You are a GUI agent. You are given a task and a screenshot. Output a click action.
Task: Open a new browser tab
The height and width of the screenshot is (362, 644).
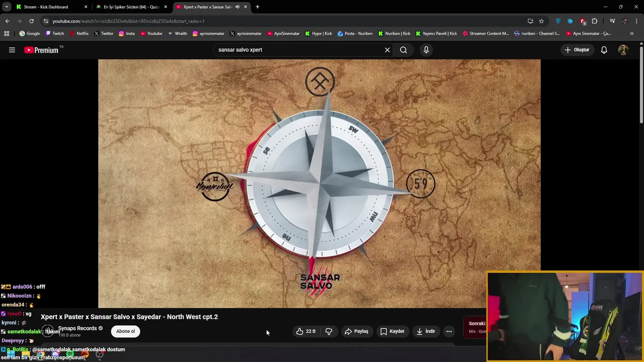pyautogui.click(x=258, y=7)
